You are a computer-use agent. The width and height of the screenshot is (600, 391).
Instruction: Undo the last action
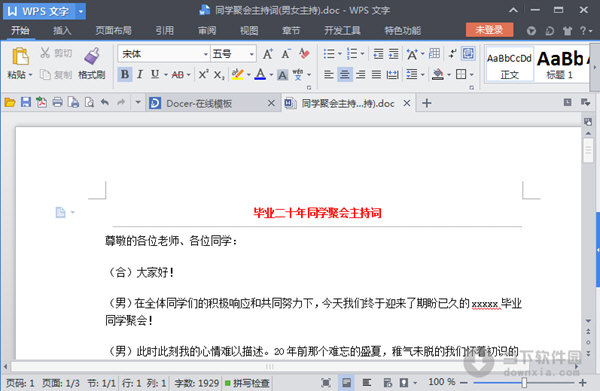tap(105, 102)
